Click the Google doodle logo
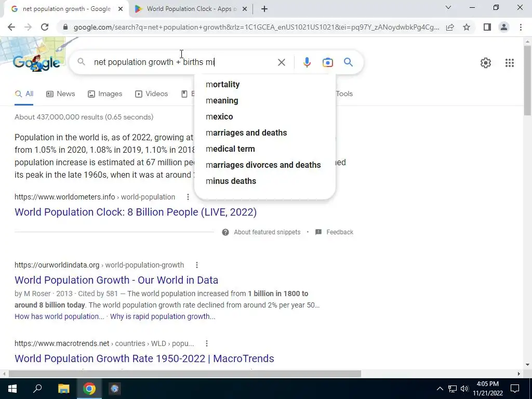This screenshot has width=532, height=399. point(37,63)
